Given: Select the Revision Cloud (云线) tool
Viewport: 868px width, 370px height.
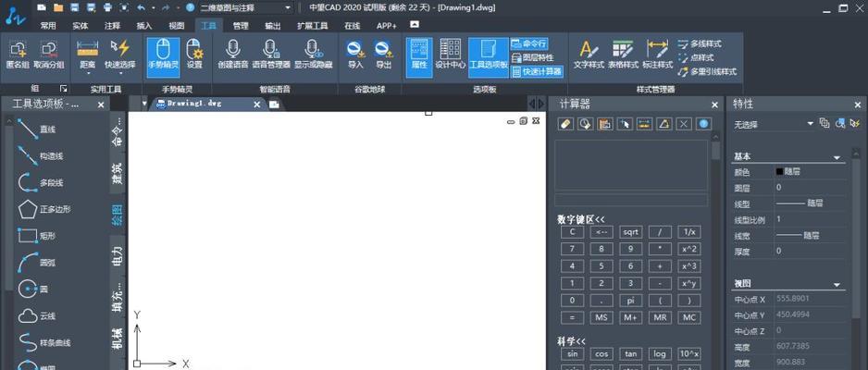Looking at the screenshot, I should tap(36, 316).
